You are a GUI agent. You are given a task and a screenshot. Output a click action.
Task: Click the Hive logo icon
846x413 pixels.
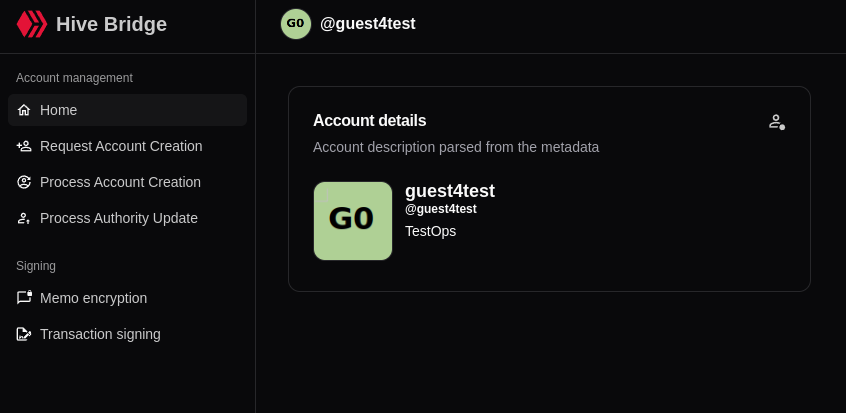pos(32,24)
